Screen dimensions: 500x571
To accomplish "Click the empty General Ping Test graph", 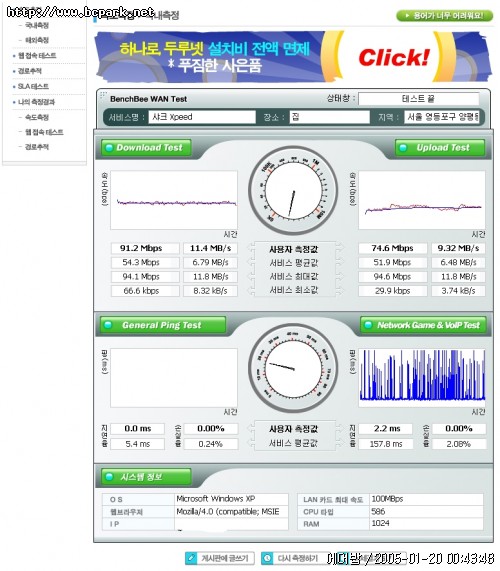I will 174,378.
